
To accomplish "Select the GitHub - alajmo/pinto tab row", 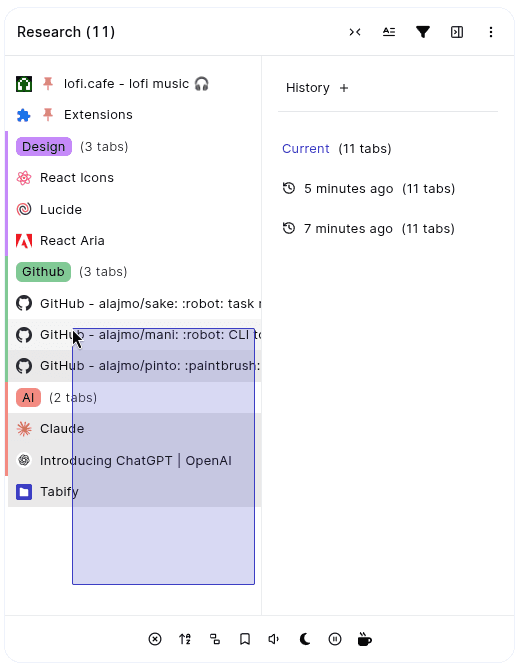I will point(135,366).
